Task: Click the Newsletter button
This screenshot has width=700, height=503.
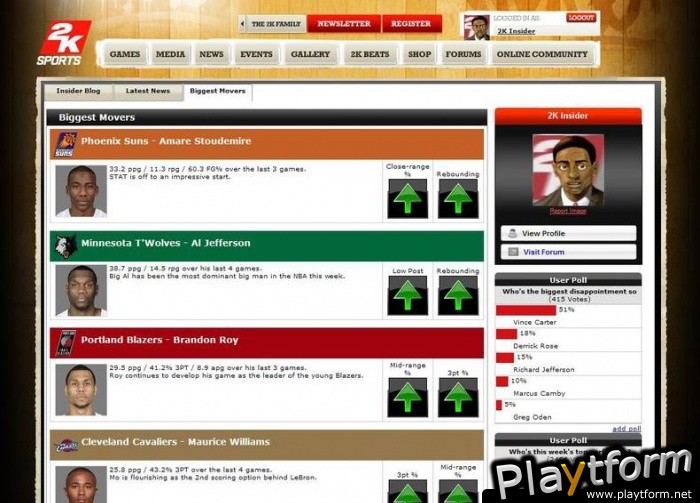Action: 344,24
